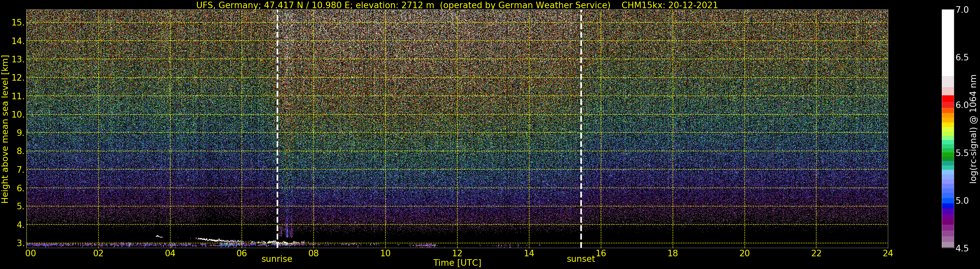Click the 'Time [UTC]' axis title

click(x=457, y=263)
